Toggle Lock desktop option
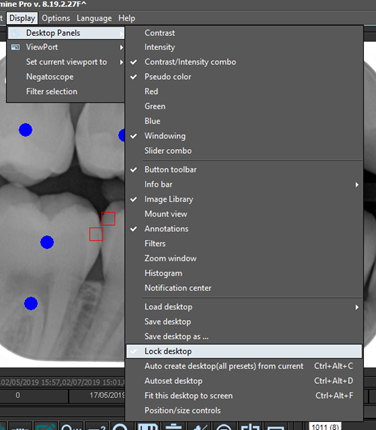 (x=244, y=351)
